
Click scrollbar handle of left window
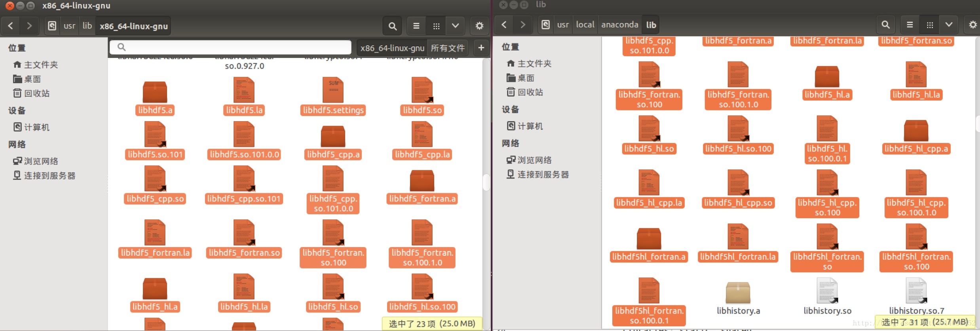click(x=486, y=182)
